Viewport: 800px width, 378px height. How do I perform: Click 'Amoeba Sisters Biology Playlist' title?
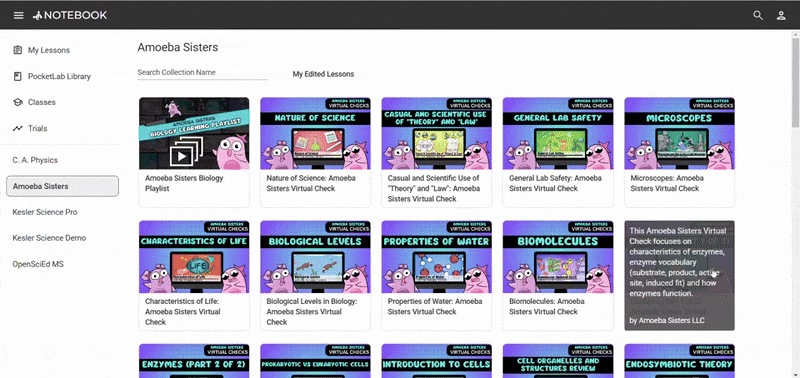click(184, 184)
